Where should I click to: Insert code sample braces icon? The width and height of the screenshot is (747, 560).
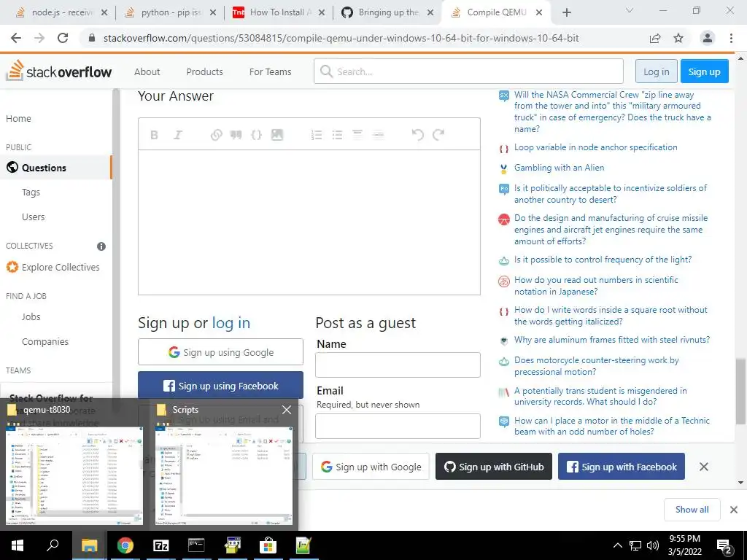point(256,135)
